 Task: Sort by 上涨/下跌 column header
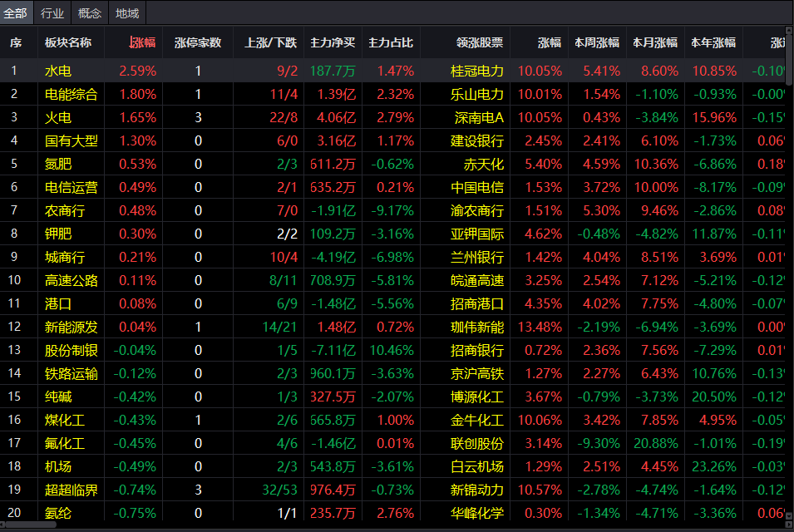tap(270, 42)
